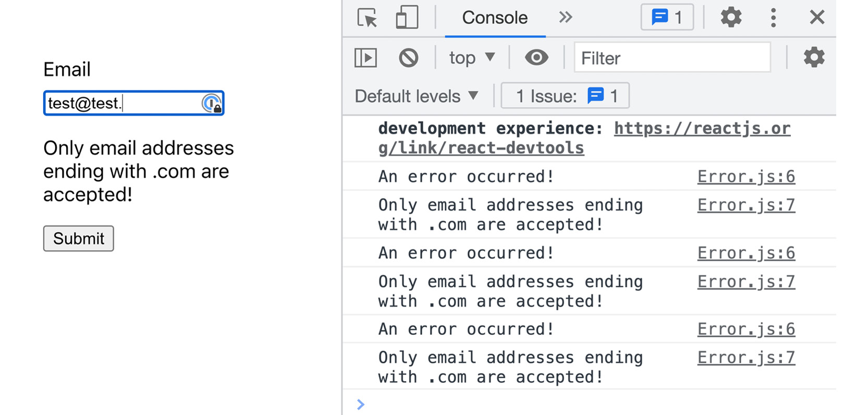This screenshot has height=415, width=868.
Task: Click the Error.js:6 source link
Action: tap(745, 176)
